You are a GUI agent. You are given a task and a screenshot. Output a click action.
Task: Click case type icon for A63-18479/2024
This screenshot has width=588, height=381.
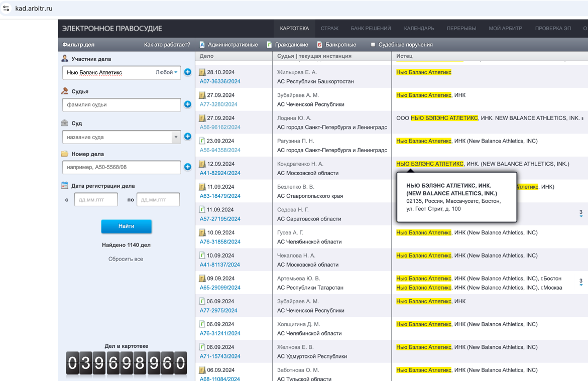[202, 187]
